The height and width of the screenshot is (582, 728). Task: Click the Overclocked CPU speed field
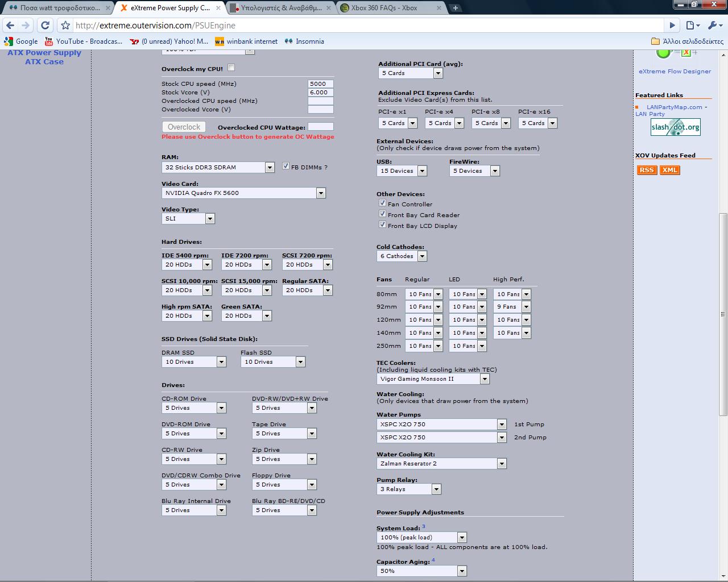pyautogui.click(x=321, y=101)
